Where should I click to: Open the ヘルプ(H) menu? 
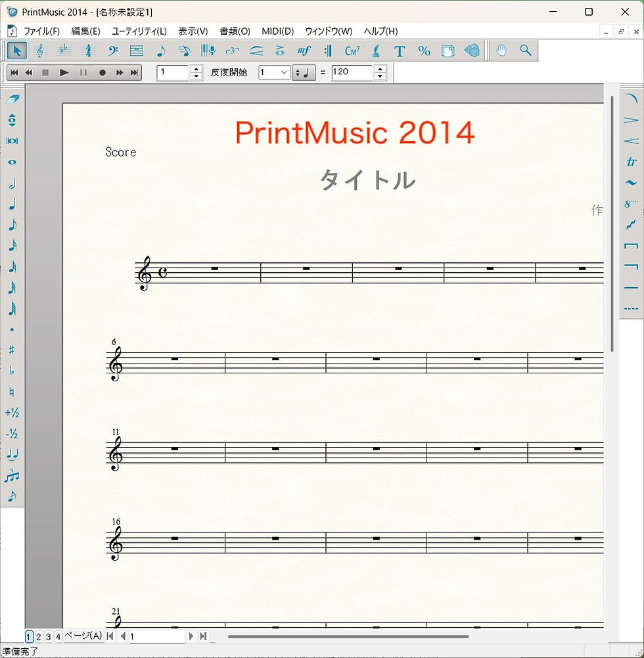point(380,32)
